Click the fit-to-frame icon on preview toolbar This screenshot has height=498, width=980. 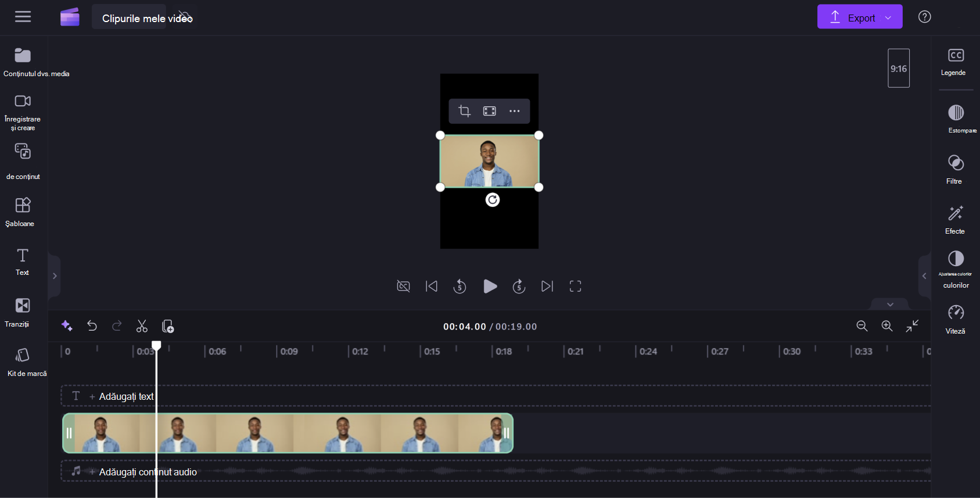490,111
